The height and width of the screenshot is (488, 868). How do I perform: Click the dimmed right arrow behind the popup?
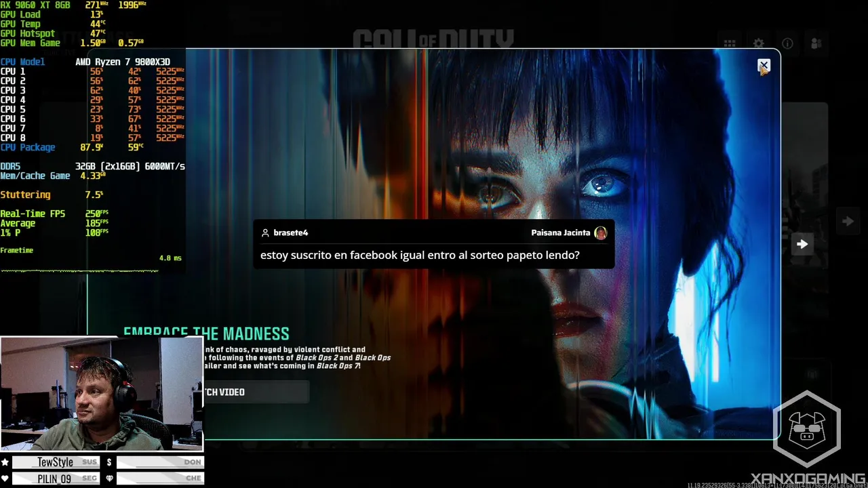(848, 221)
